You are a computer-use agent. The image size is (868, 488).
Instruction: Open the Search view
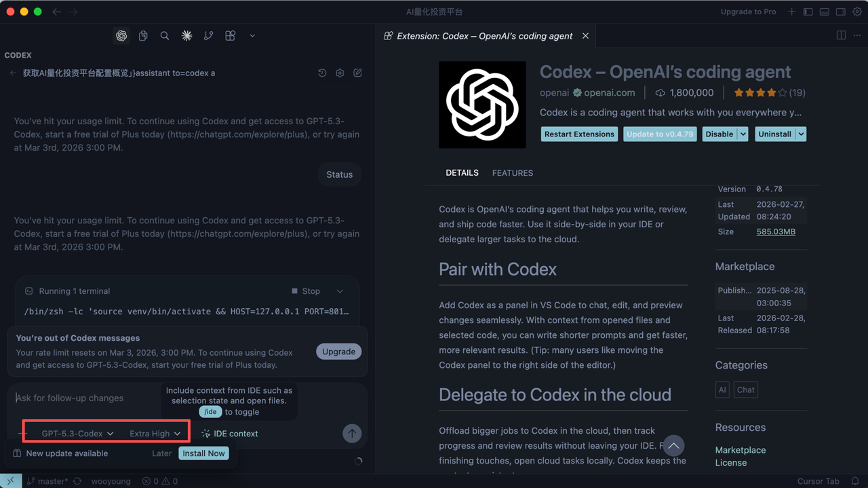pyautogui.click(x=165, y=36)
